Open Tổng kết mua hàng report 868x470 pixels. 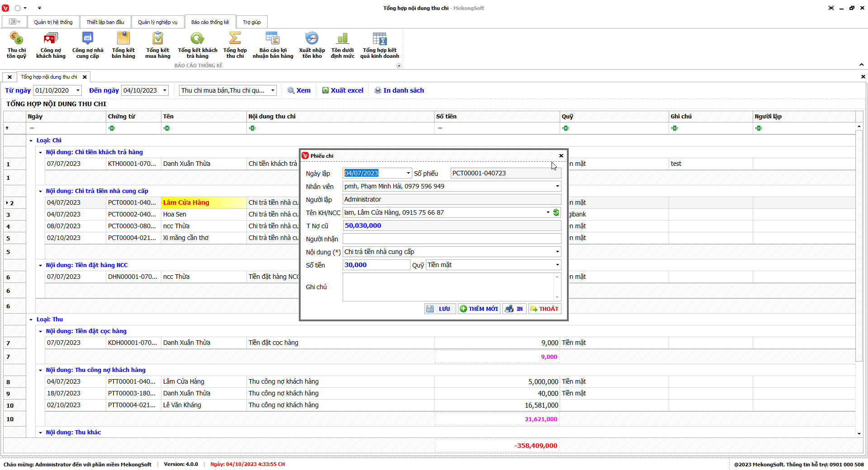(158, 45)
